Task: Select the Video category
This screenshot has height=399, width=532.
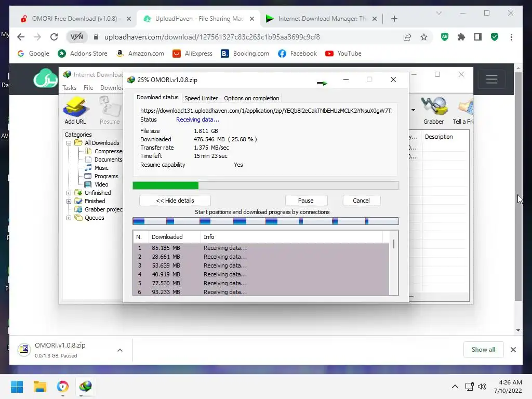Action: (x=97, y=184)
